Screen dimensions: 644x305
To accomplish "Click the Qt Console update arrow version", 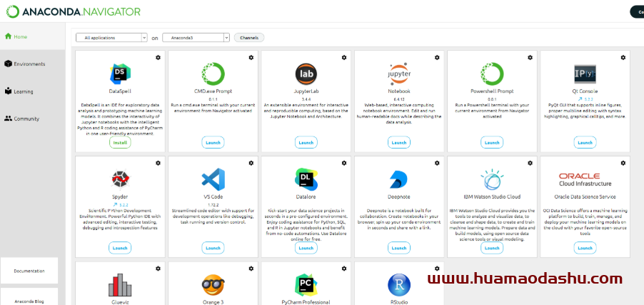I will [x=585, y=99].
